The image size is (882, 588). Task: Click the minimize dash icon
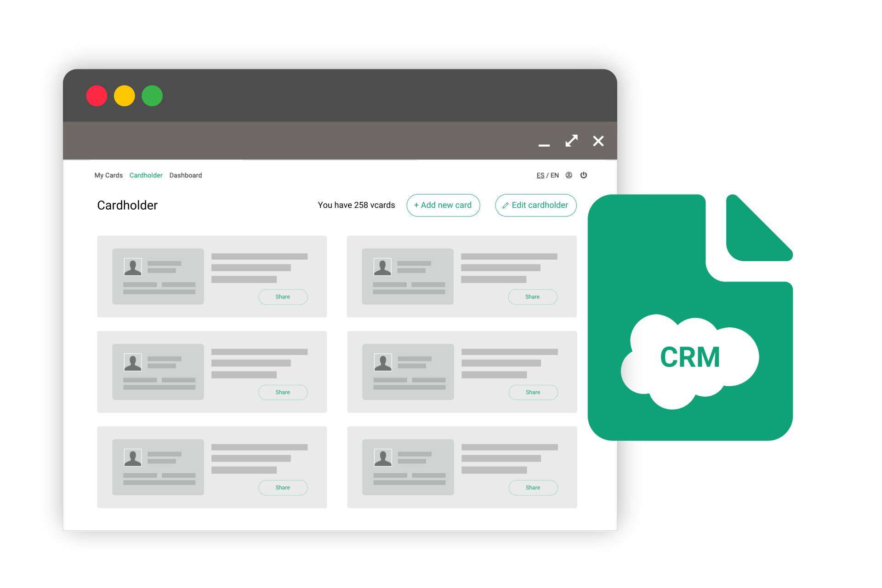point(544,145)
